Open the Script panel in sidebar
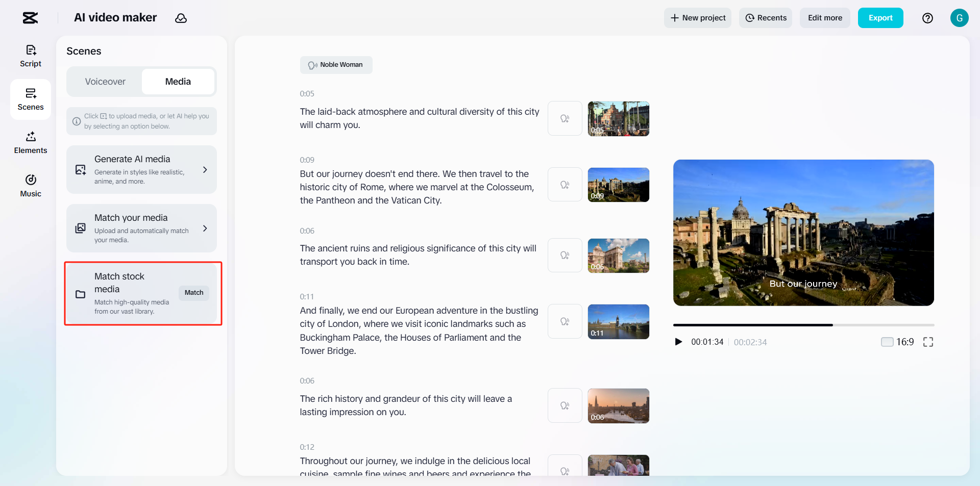980x486 pixels. (x=31, y=56)
